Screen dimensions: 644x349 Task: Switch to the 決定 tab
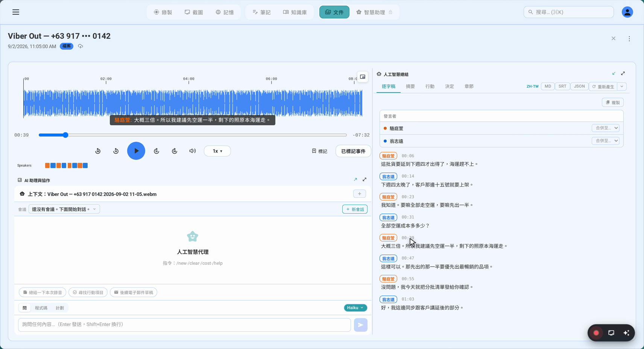pyautogui.click(x=450, y=86)
